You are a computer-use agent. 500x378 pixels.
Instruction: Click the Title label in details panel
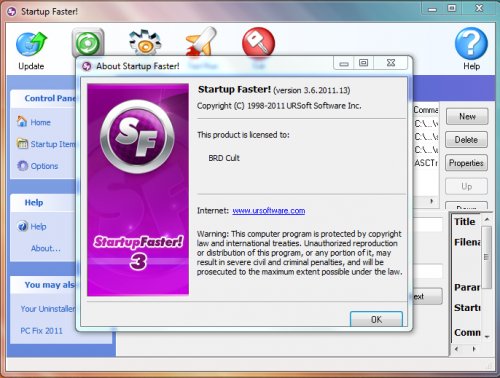point(464,222)
